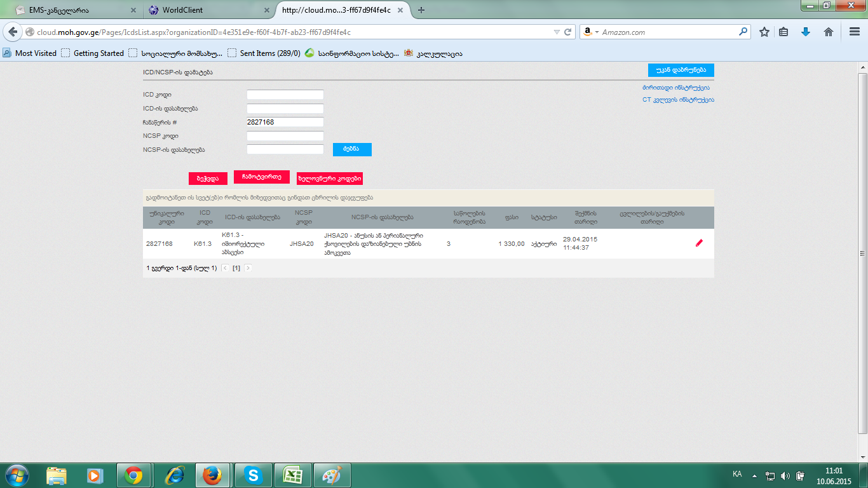The image size is (868, 488).
Task: Switch to the WorldClient tab
Action: (x=203, y=10)
